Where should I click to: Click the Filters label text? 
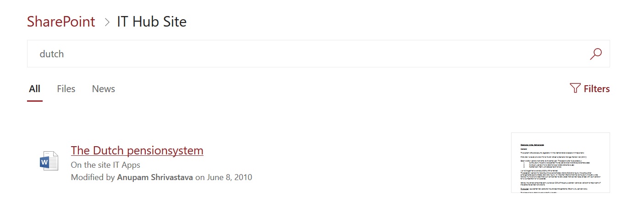click(597, 89)
